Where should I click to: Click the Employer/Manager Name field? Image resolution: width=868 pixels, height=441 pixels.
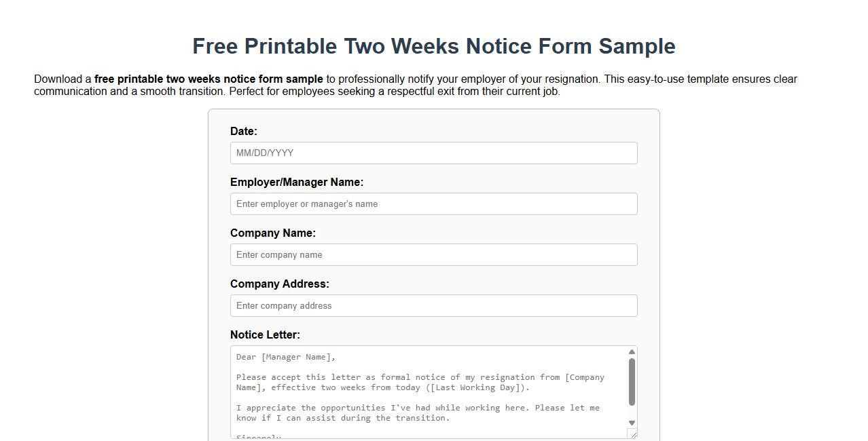coord(433,204)
